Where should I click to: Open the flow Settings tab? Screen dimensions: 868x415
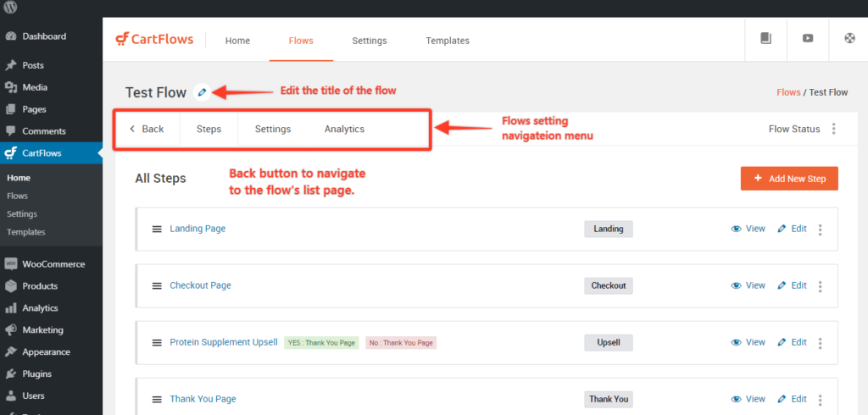273,129
